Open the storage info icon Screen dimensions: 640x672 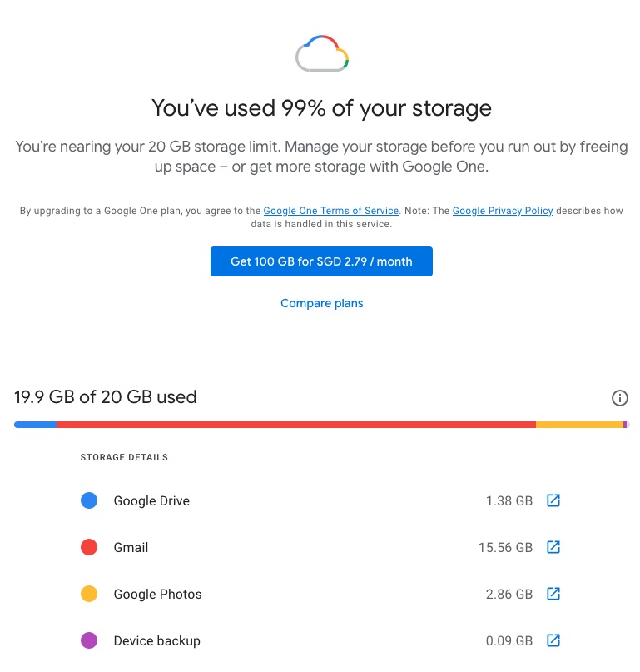tap(619, 398)
